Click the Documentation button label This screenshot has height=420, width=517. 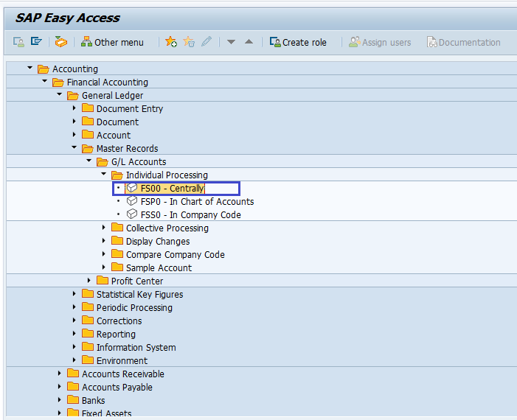click(x=470, y=43)
